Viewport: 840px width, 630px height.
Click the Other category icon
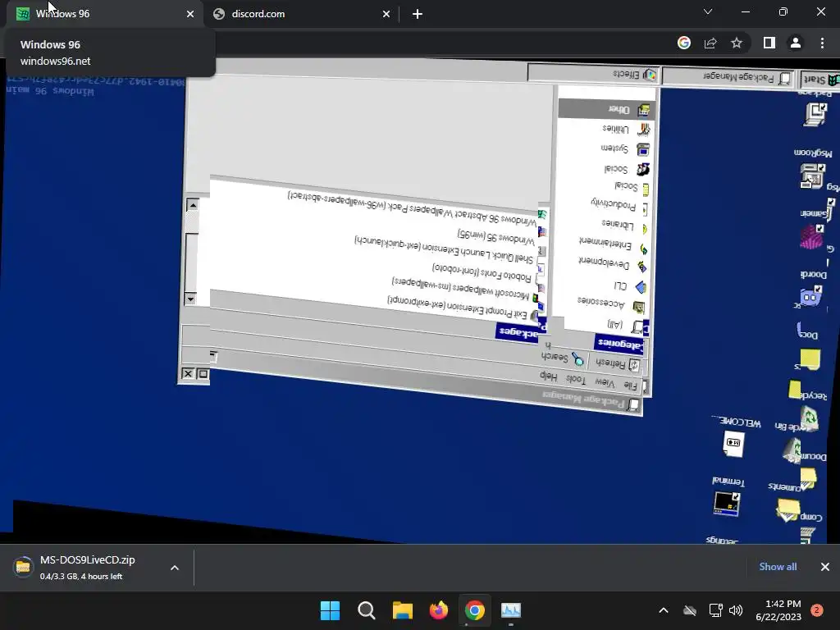click(644, 111)
